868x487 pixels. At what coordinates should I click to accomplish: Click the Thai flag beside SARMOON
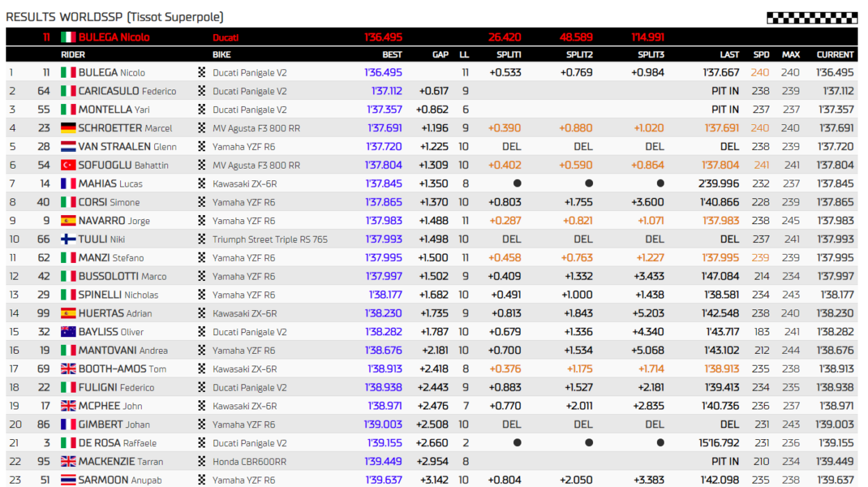point(68,480)
